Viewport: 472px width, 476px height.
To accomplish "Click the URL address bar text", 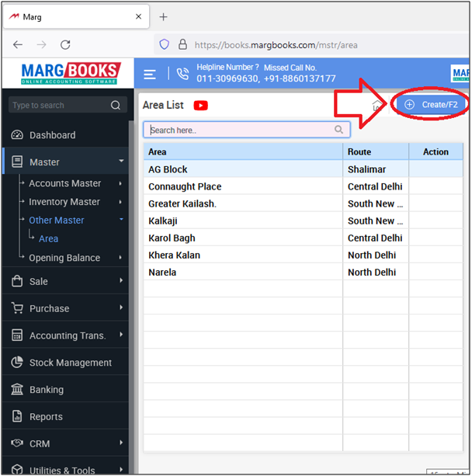I will (276, 45).
